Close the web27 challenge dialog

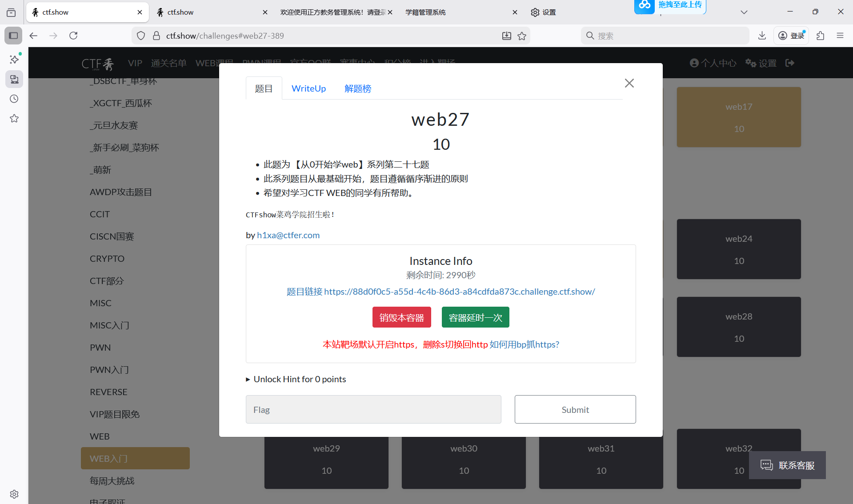click(x=629, y=83)
